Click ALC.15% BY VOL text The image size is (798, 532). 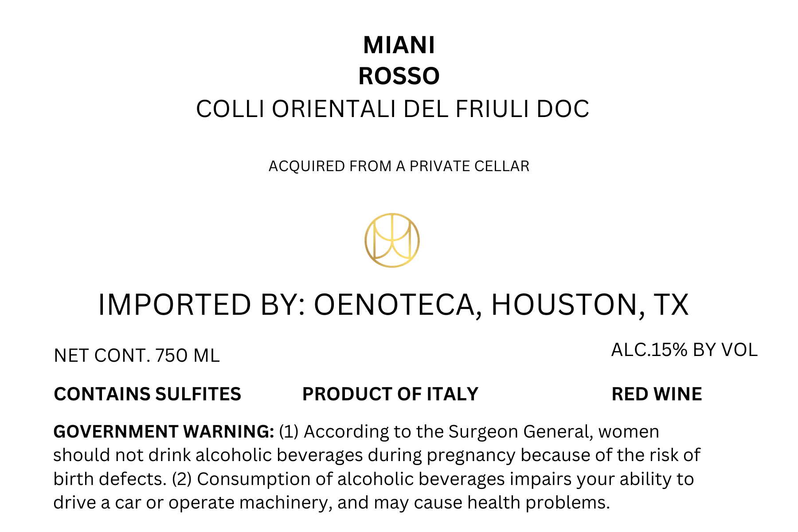pyautogui.click(x=685, y=350)
